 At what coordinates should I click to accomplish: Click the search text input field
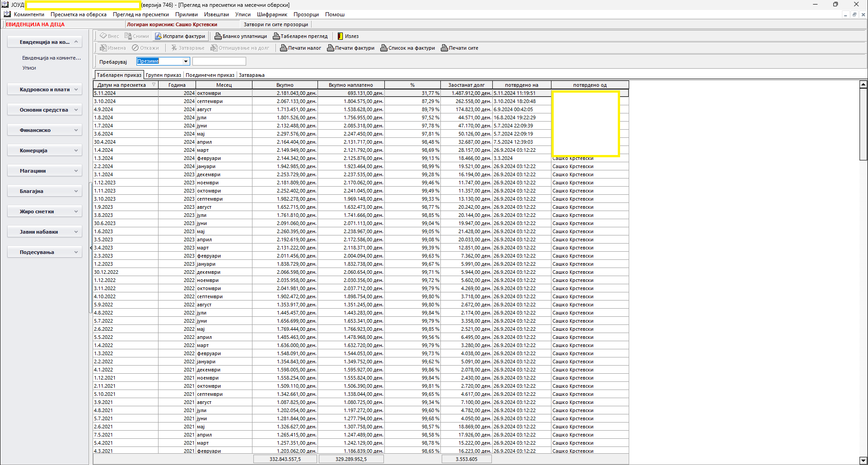(219, 61)
